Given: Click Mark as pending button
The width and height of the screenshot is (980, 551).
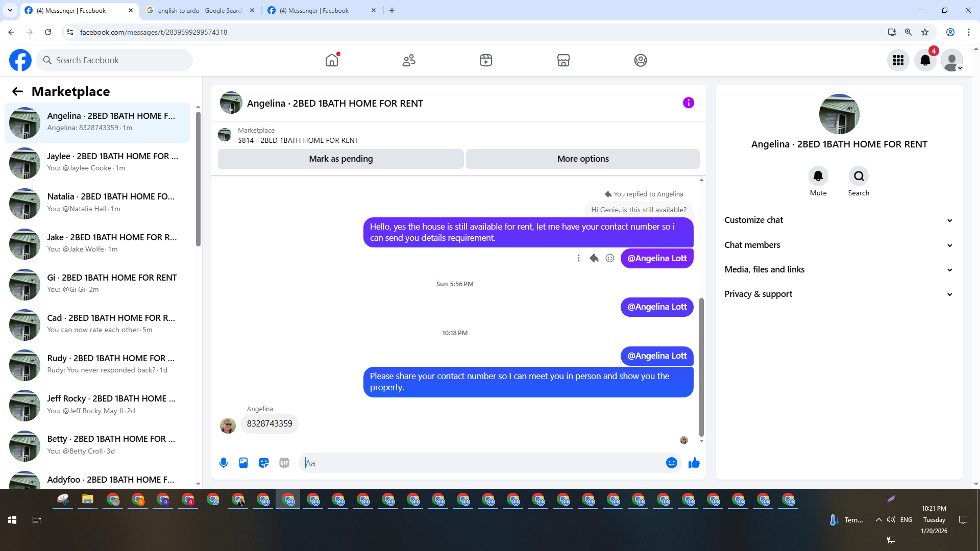Looking at the screenshot, I should pos(341,159).
